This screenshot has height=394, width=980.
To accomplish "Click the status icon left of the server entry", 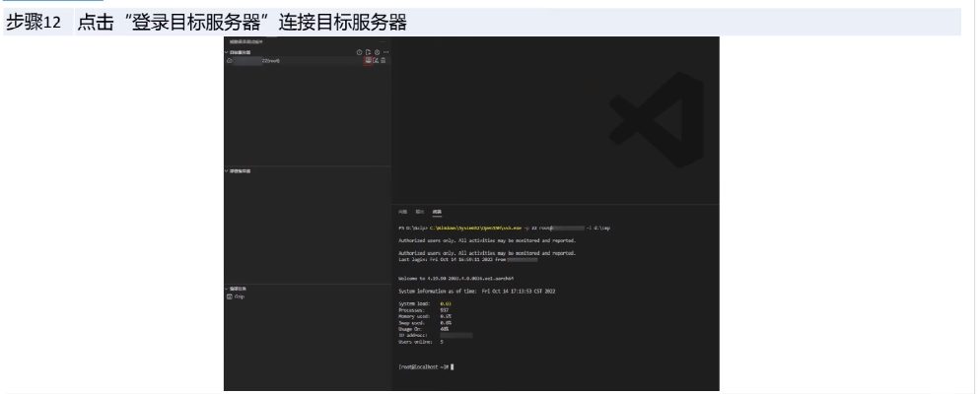I will click(230, 60).
